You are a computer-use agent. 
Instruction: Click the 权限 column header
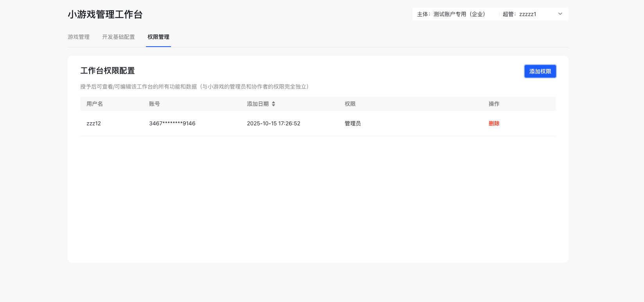tap(350, 104)
